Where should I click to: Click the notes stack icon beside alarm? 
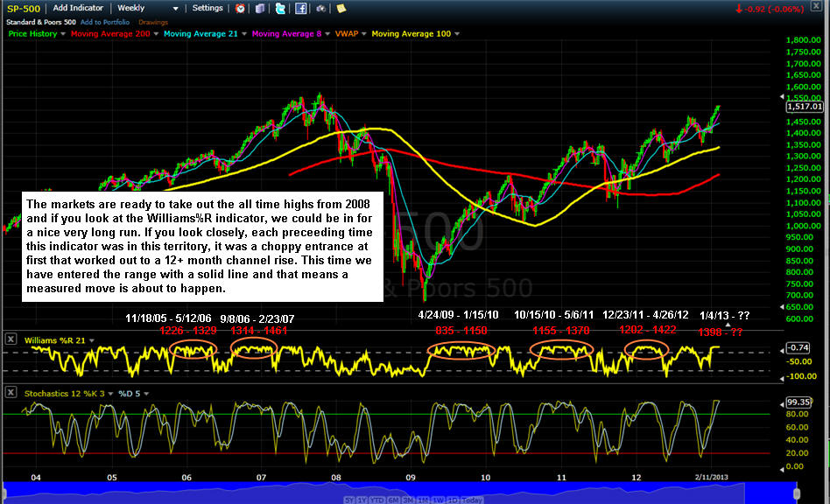click(x=260, y=8)
